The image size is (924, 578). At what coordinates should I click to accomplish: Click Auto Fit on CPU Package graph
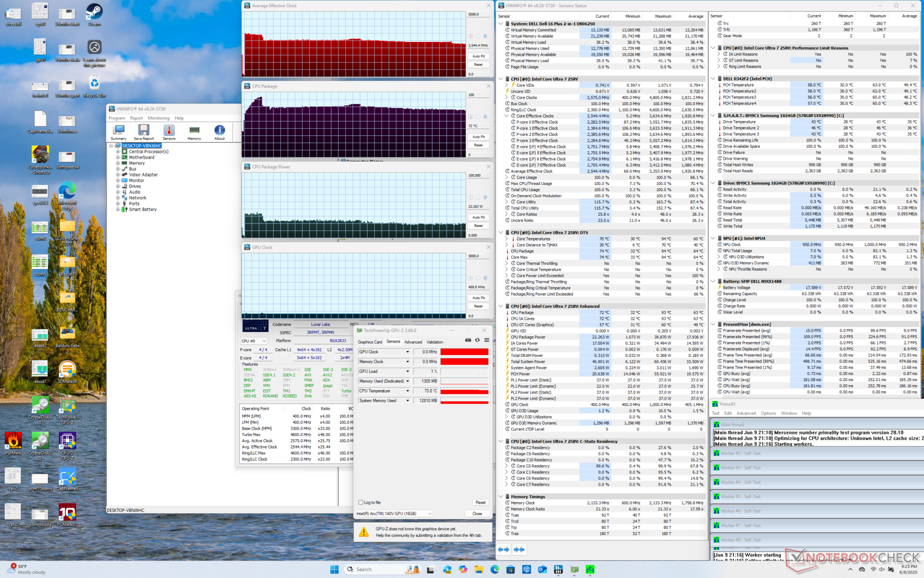478,137
